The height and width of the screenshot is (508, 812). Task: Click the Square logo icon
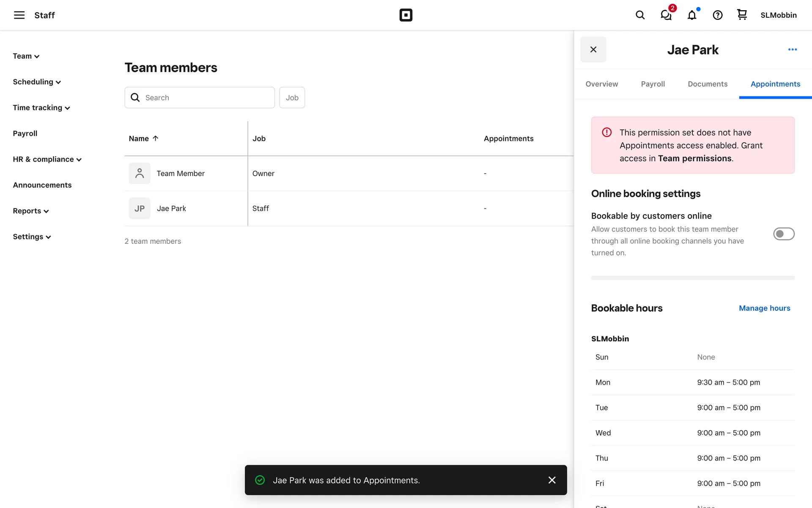click(x=406, y=15)
